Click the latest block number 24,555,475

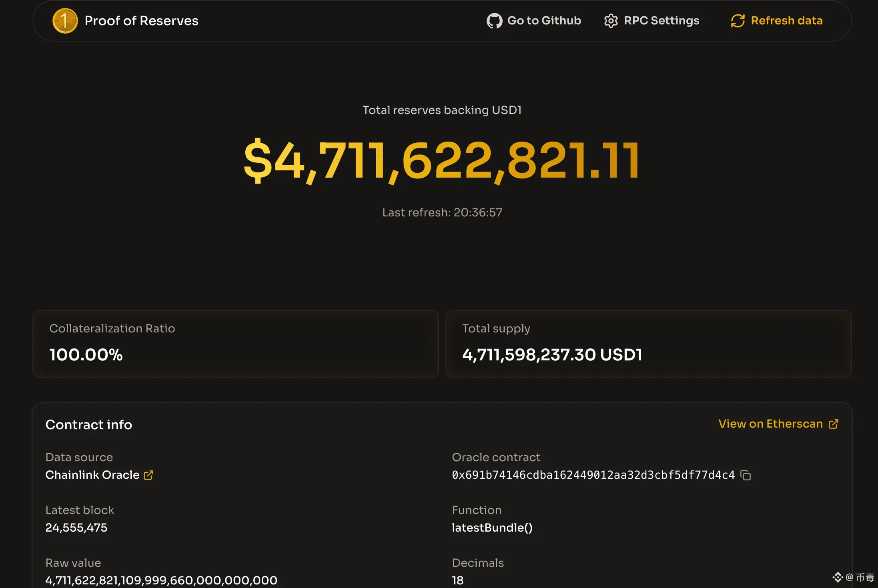click(x=76, y=528)
